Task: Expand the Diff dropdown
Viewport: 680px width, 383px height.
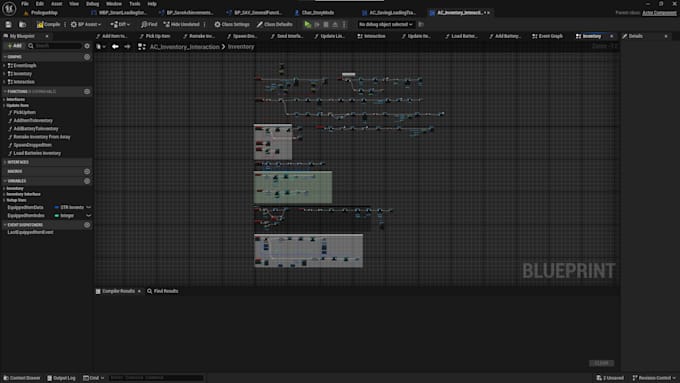Action: click(x=120, y=24)
